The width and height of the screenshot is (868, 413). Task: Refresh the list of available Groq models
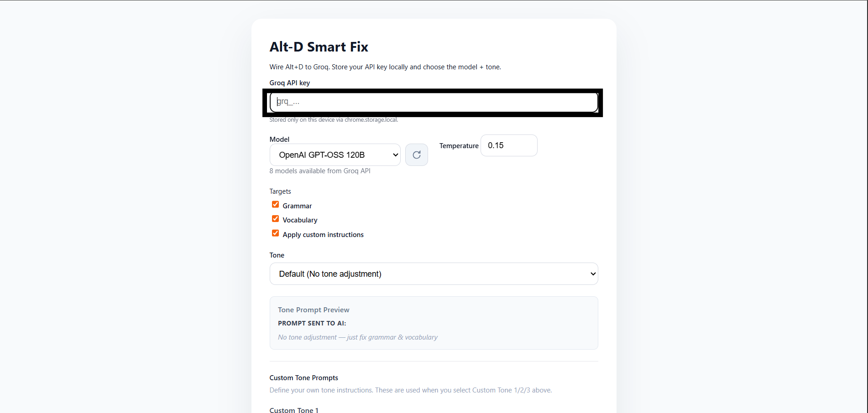point(416,155)
